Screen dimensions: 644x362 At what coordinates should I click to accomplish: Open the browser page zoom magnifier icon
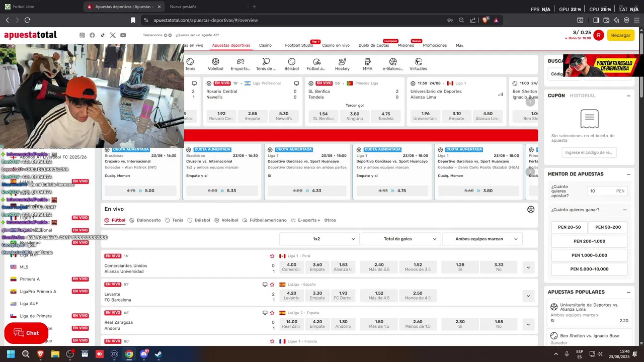pyautogui.click(x=461, y=20)
